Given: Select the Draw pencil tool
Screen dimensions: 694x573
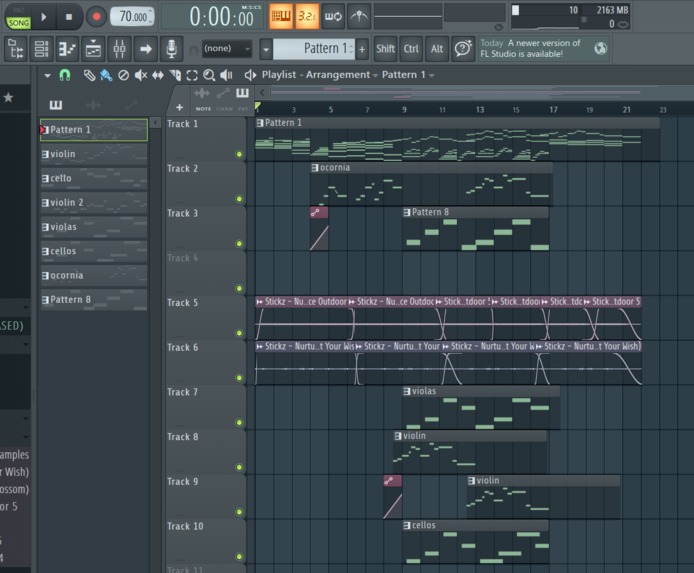Looking at the screenshot, I should point(89,75).
